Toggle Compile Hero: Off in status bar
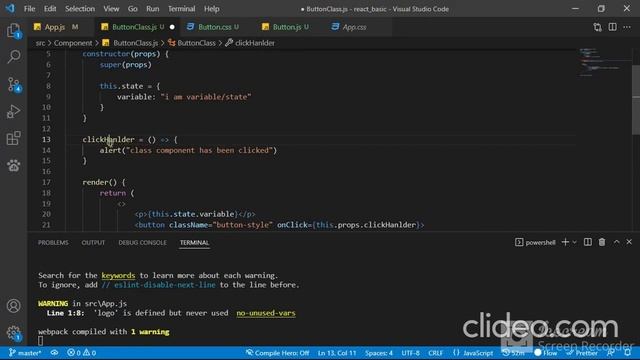Screen dimensions: 640x360 click(x=277, y=353)
